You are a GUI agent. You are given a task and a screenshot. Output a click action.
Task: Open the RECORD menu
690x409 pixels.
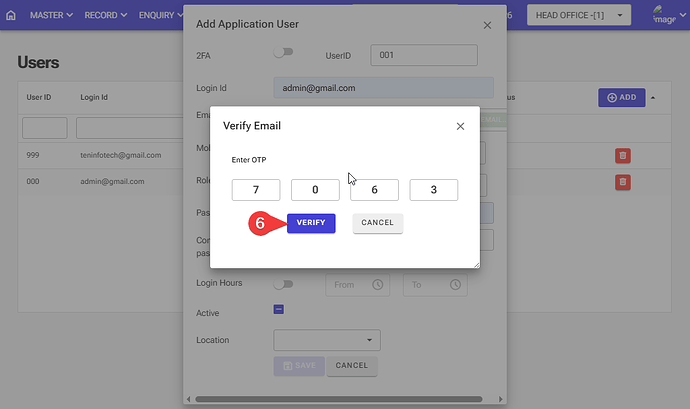(105, 16)
